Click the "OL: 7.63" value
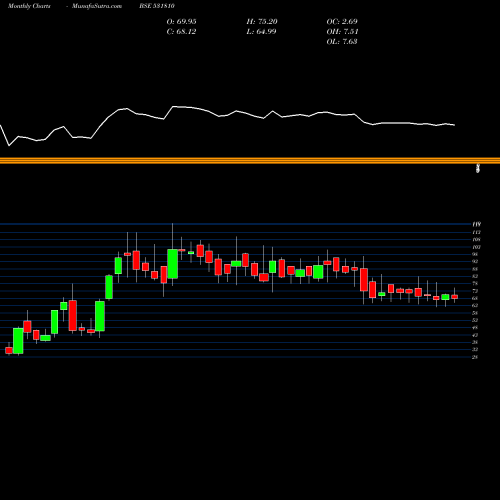 342,42
